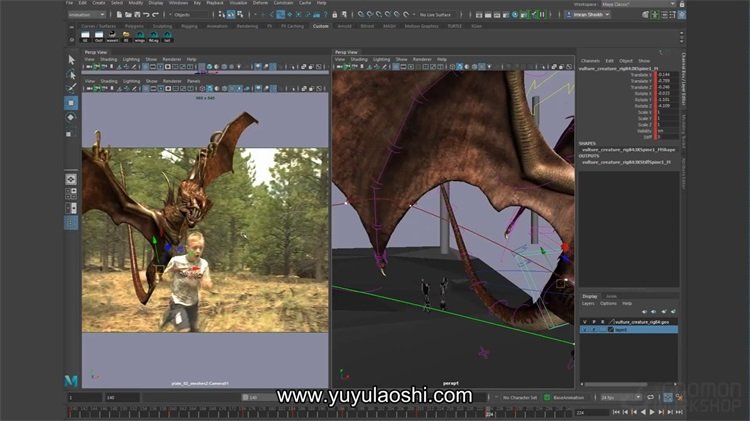This screenshot has height=421, width=750.
Task: Toggle playback loop mode
Action: [651, 398]
